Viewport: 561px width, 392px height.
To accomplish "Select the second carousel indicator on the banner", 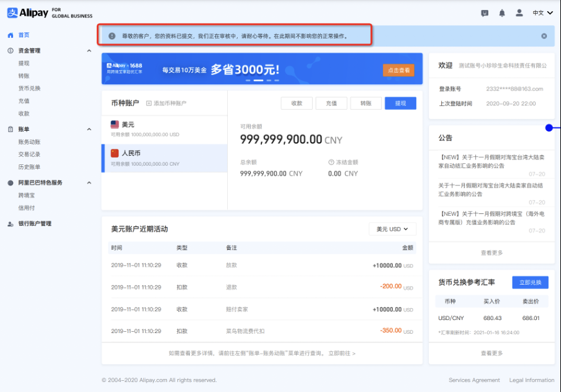I will 258,81.
